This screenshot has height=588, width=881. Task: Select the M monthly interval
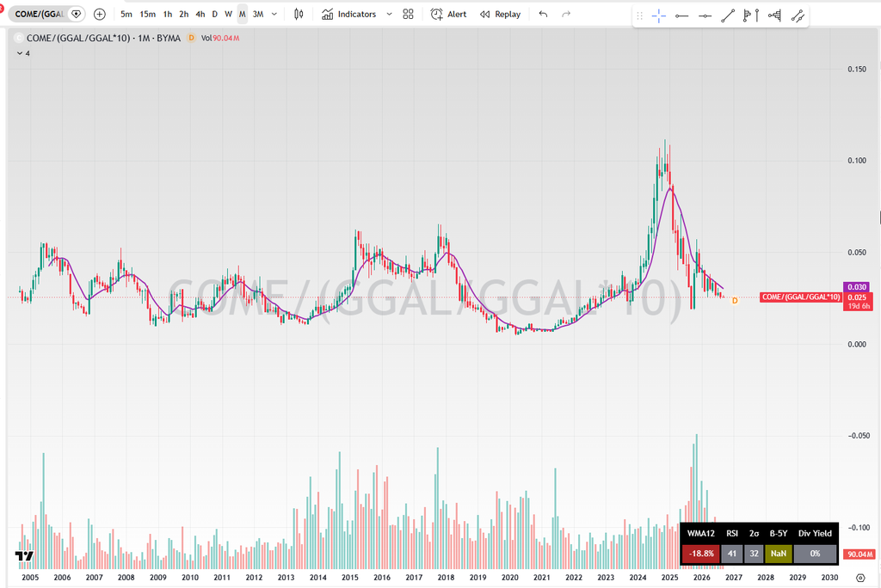pyautogui.click(x=242, y=14)
